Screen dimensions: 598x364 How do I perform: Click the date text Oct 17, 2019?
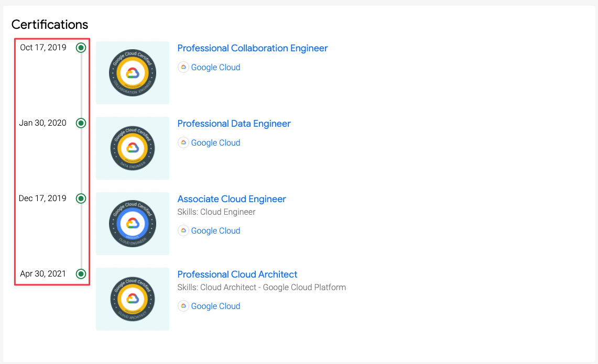(x=43, y=48)
